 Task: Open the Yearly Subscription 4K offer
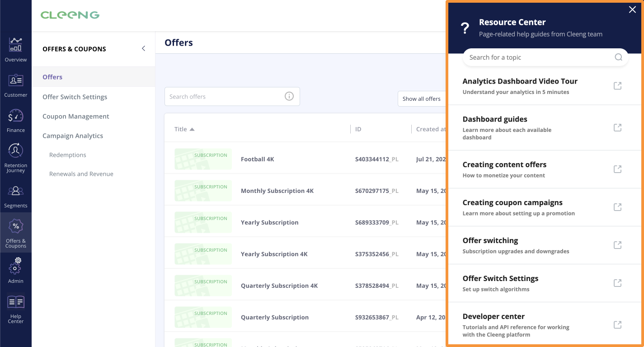[274, 254]
